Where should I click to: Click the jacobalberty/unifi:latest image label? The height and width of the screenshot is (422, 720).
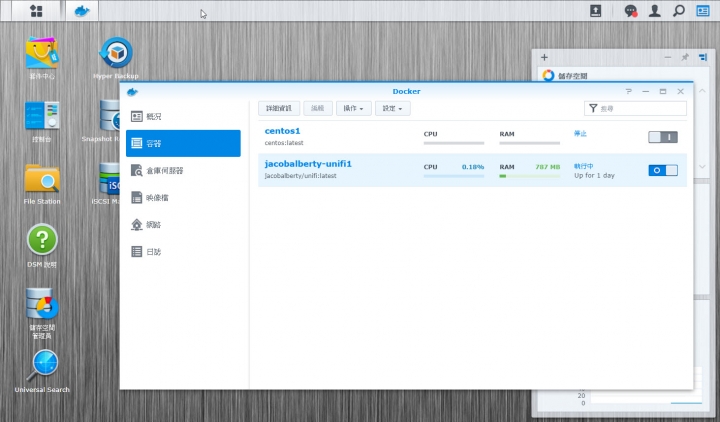pos(300,176)
